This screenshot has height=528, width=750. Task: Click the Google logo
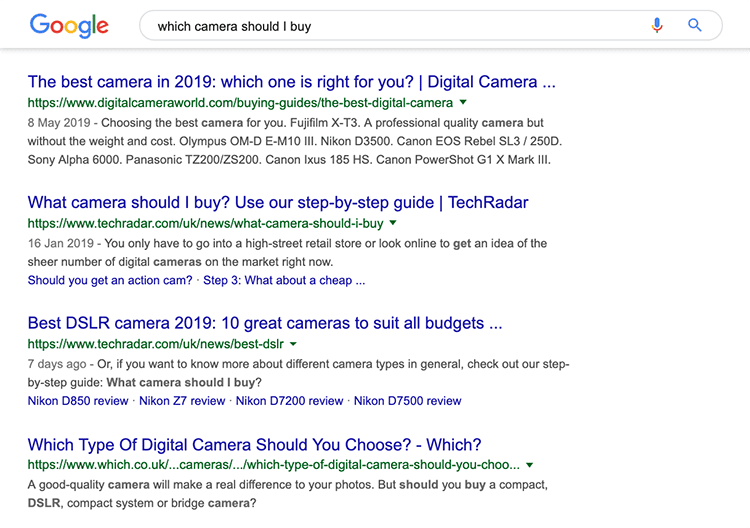click(69, 25)
